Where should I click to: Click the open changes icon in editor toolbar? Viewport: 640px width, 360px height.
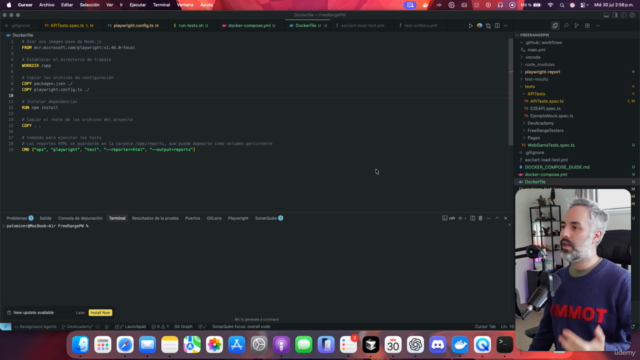[x=488, y=26]
